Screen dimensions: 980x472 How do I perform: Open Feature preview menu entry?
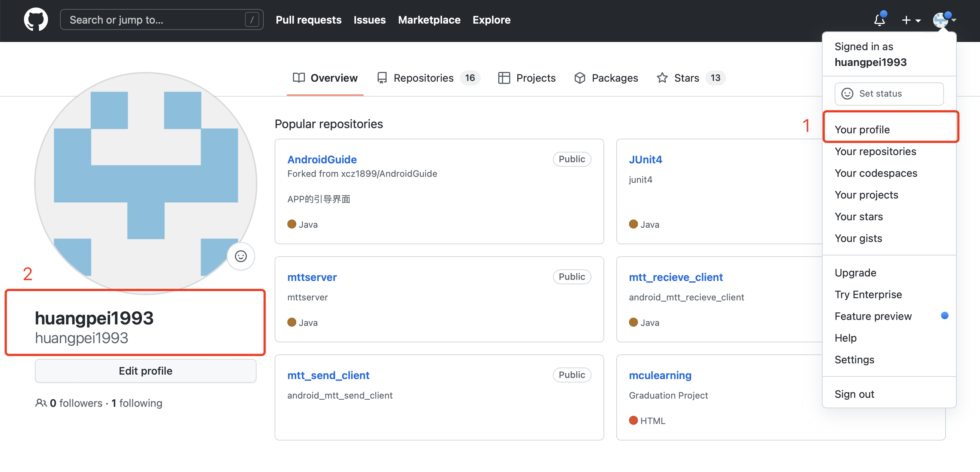(873, 316)
